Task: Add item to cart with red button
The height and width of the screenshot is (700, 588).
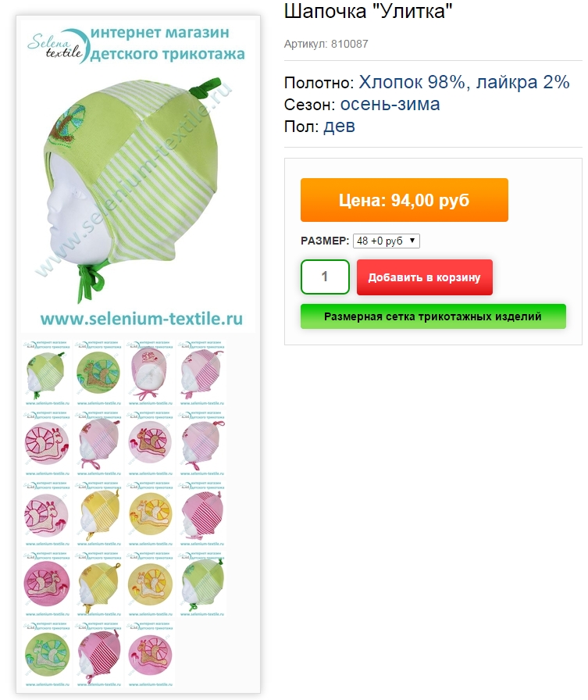Action: (x=424, y=277)
